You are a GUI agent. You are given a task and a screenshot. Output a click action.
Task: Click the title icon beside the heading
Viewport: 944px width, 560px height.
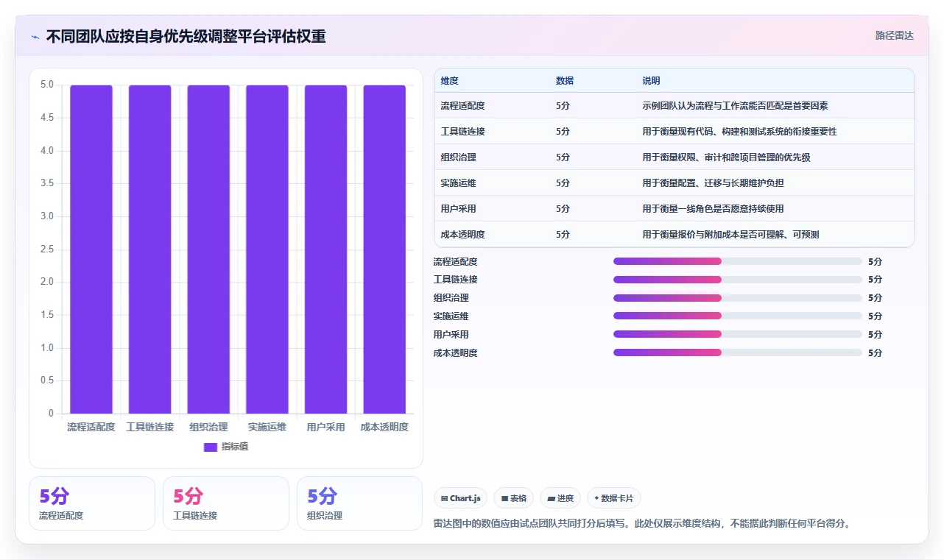(x=35, y=37)
